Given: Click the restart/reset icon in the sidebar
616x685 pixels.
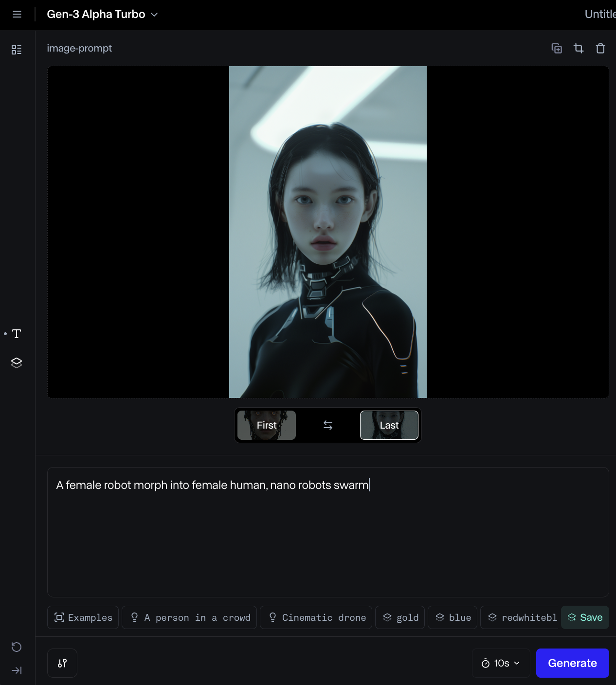Looking at the screenshot, I should (x=17, y=647).
